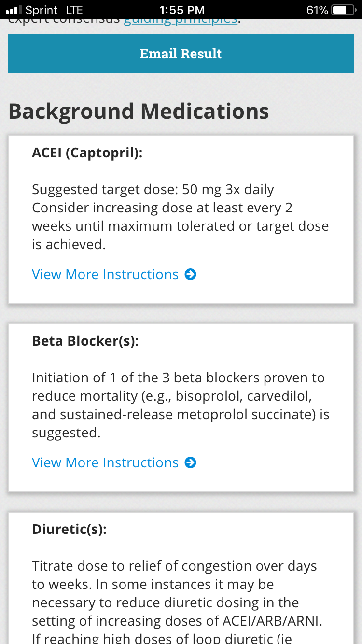Click the Beta Blocker(s) card title

tap(85, 341)
